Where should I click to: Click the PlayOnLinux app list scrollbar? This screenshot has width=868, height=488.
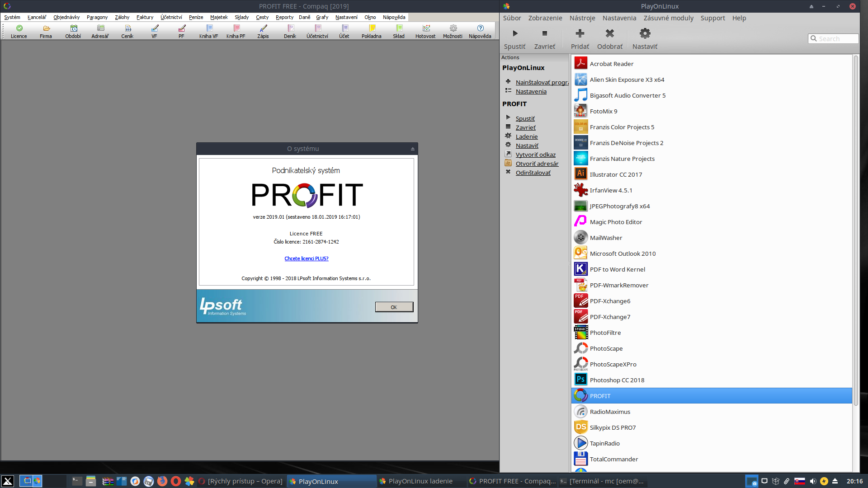point(855,230)
